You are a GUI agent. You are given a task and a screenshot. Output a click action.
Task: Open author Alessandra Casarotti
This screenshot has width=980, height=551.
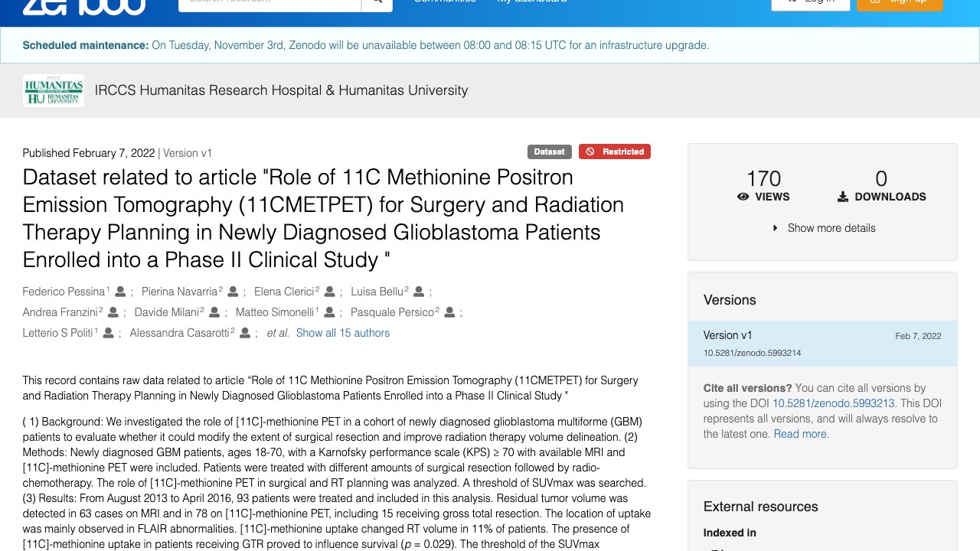click(x=180, y=333)
